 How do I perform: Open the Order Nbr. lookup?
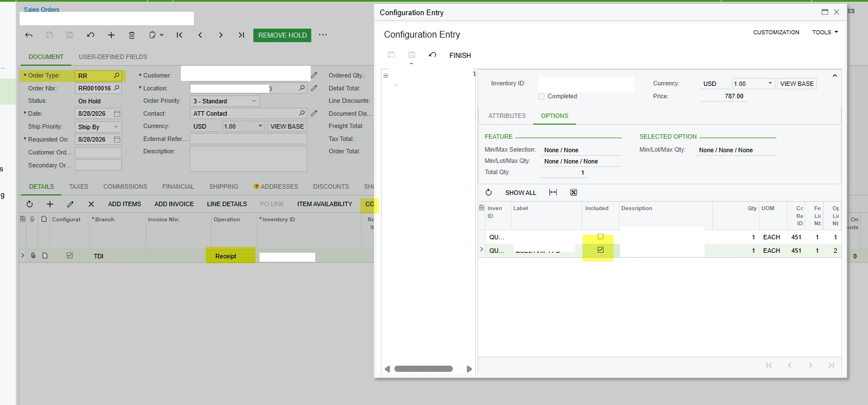coord(117,88)
